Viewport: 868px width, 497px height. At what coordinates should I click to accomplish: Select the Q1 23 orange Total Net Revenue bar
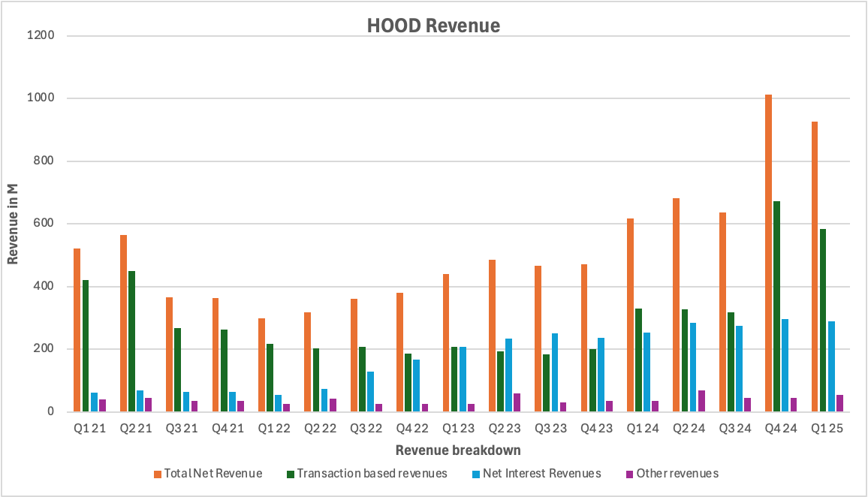pos(445,343)
